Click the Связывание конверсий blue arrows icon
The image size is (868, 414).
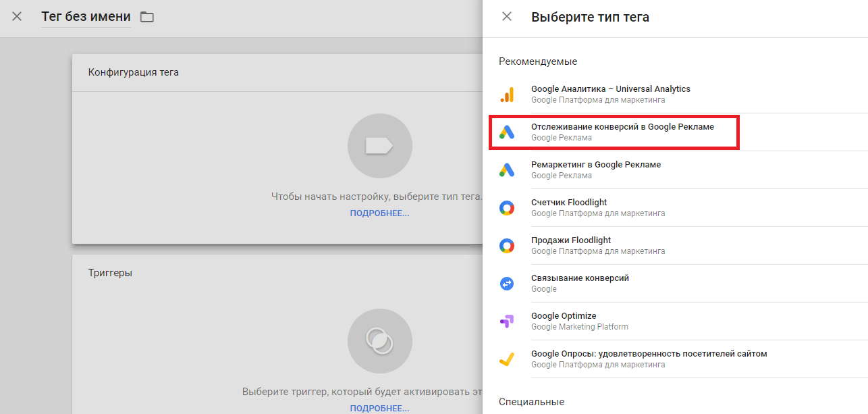[x=507, y=284]
